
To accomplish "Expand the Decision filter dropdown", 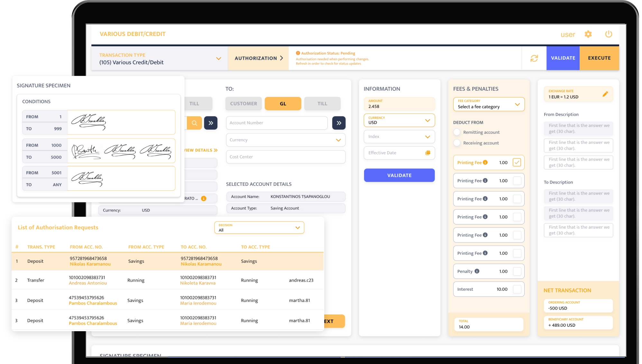I will [x=298, y=227].
